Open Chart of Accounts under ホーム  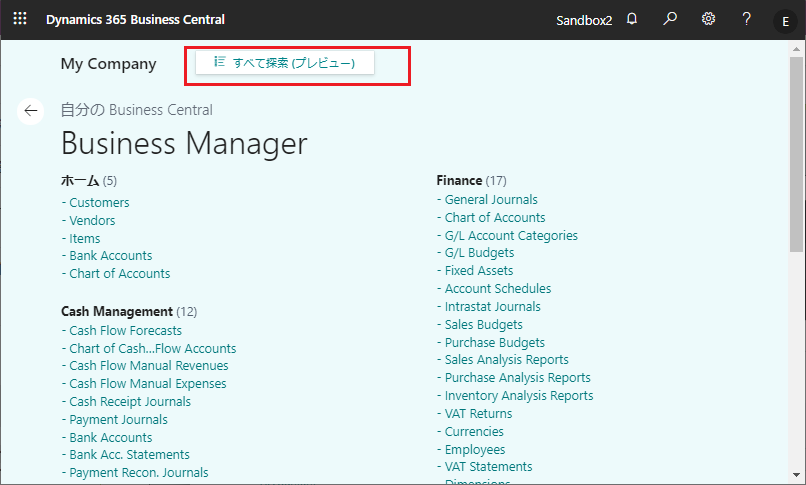click(119, 274)
